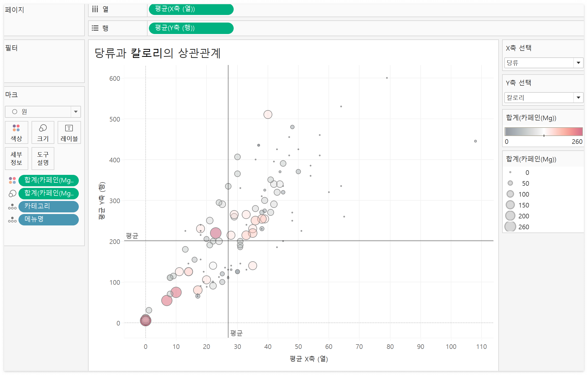Select the 평균(Y축 (행)) pill
This screenshot has height=375, width=588.
[191, 28]
